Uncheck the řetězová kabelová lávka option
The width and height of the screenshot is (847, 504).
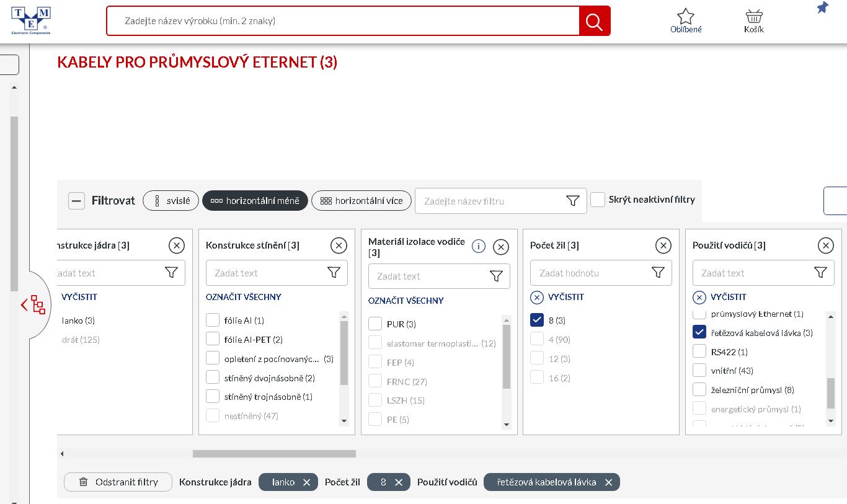[x=699, y=332]
